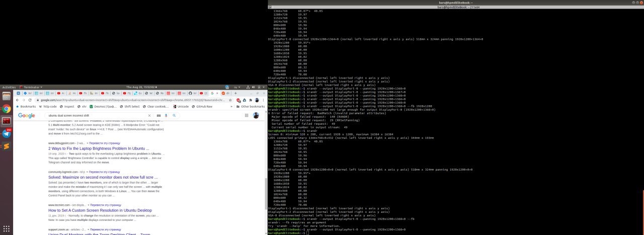The height and width of the screenshot is (235, 644).
Task: Open the Desmos bookmark
Action: click(x=103, y=107)
